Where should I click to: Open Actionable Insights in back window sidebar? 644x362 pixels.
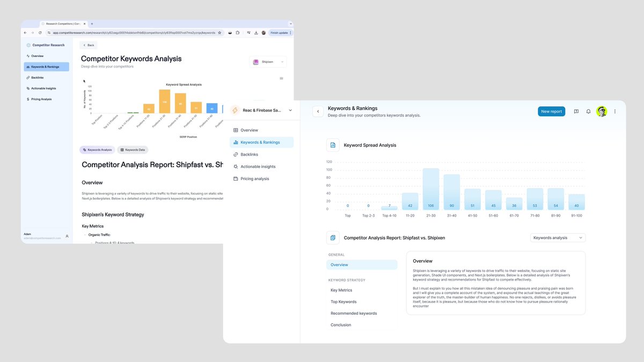[x=46, y=88]
